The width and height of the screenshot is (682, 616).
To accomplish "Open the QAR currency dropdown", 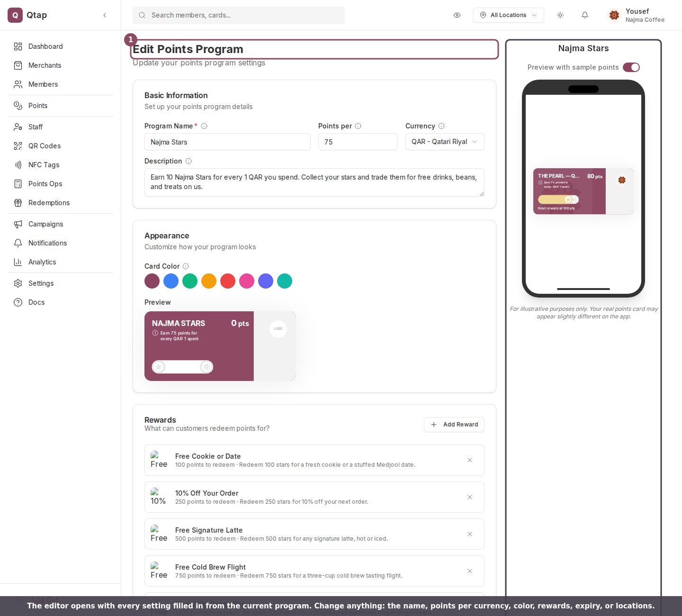I will coord(445,142).
